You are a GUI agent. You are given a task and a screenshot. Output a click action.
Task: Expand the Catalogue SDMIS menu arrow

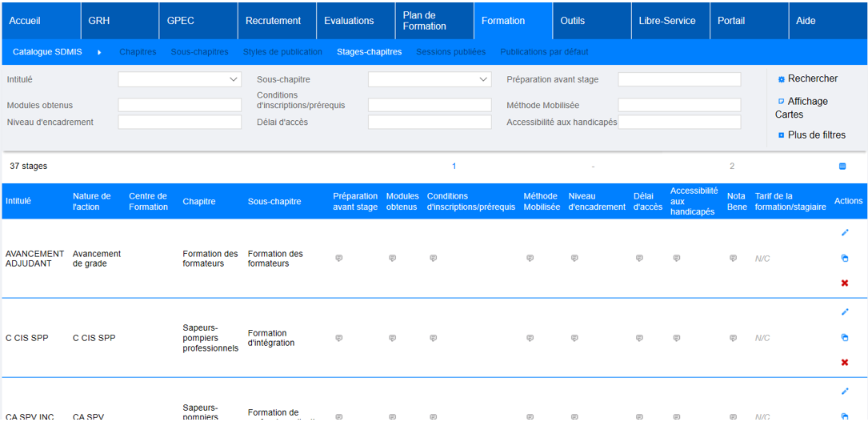tap(99, 52)
